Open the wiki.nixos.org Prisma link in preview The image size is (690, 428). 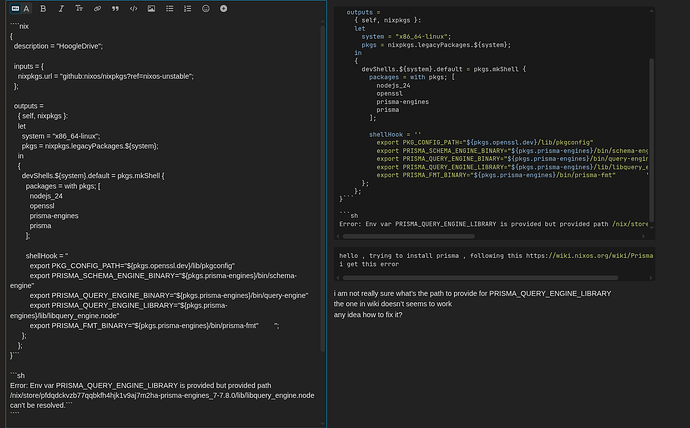pos(590,256)
